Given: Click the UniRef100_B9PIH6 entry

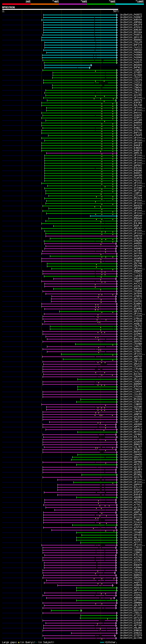Looking at the screenshot, I should [x=131, y=289].
